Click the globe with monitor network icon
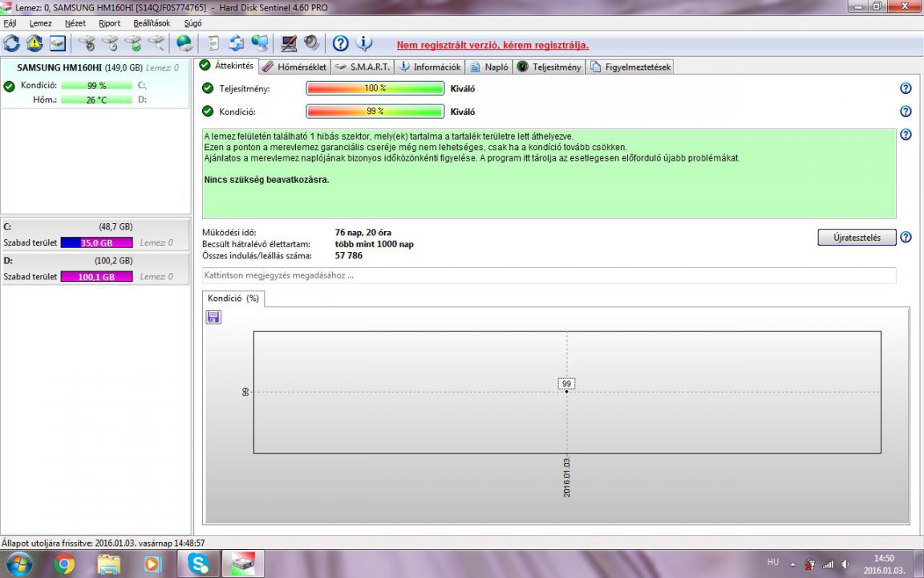 click(260, 43)
